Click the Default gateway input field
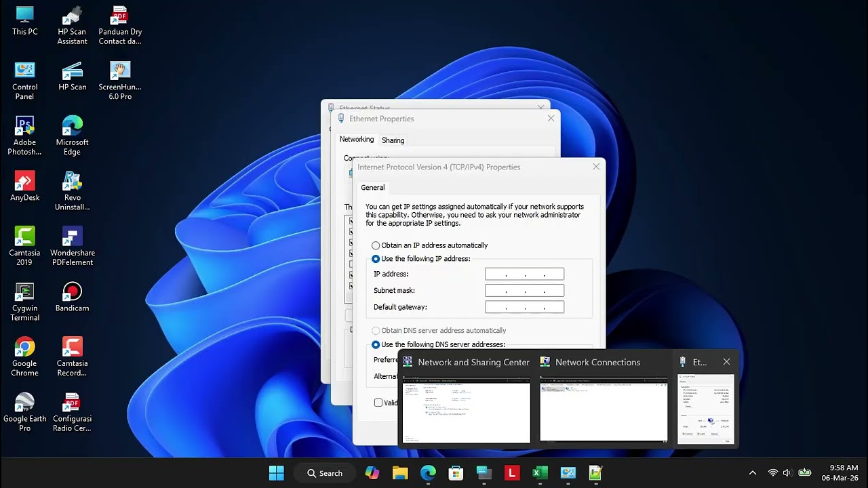868x488 pixels. 524,307
